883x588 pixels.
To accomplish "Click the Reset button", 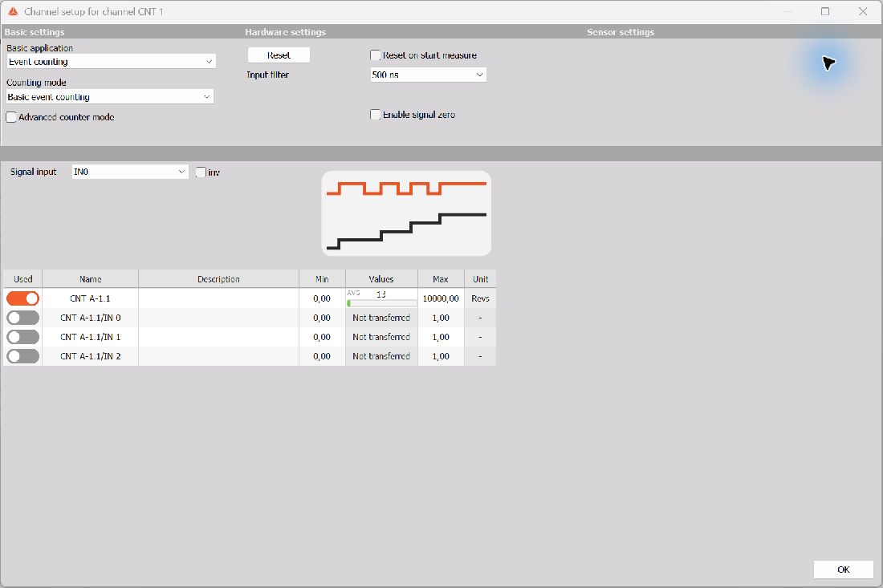I will pos(279,55).
